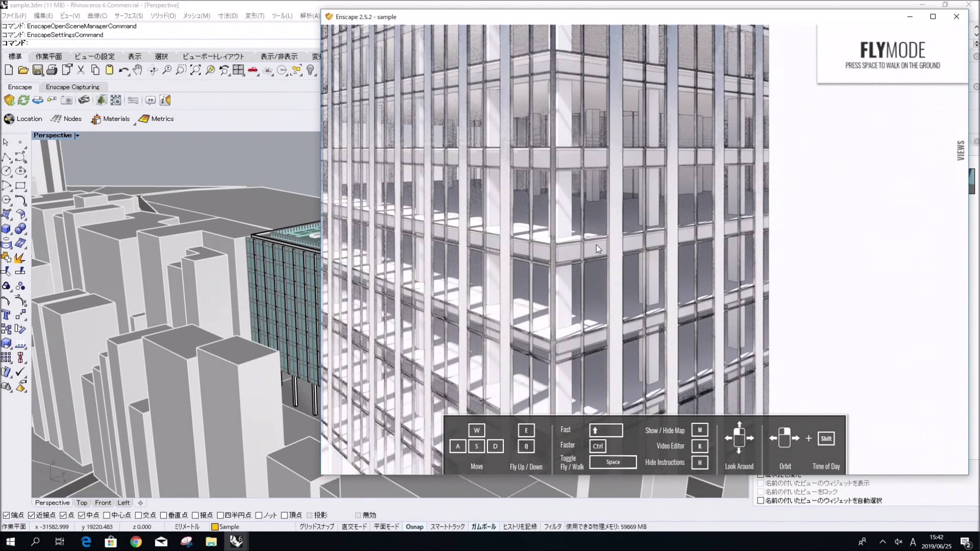Image resolution: width=980 pixels, height=551 pixels.
Task: Toggle the 端点 osnap checkbox
Action: click(6, 515)
